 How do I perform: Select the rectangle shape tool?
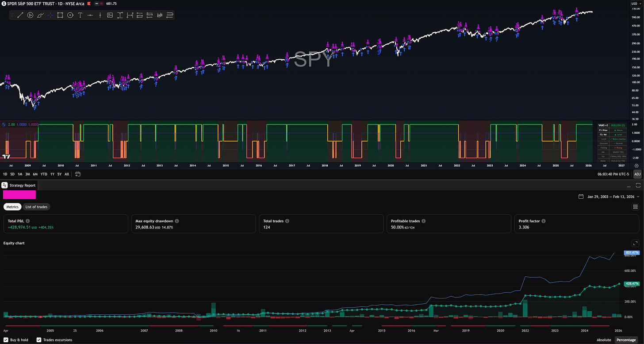tap(60, 15)
